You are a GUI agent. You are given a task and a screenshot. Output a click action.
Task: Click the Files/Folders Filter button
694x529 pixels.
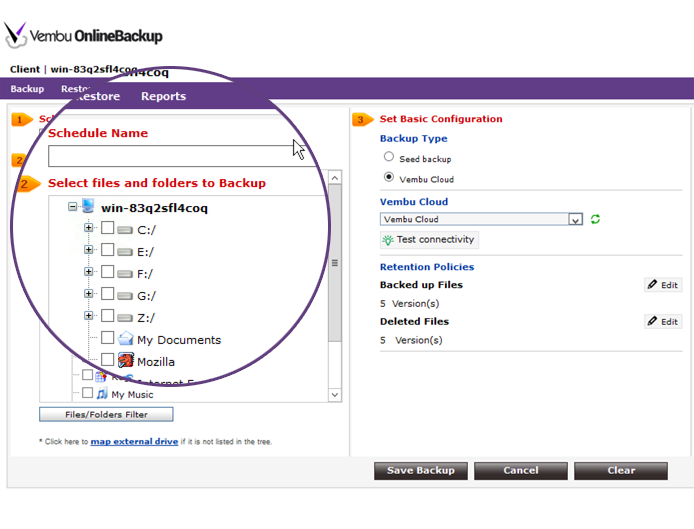106,414
